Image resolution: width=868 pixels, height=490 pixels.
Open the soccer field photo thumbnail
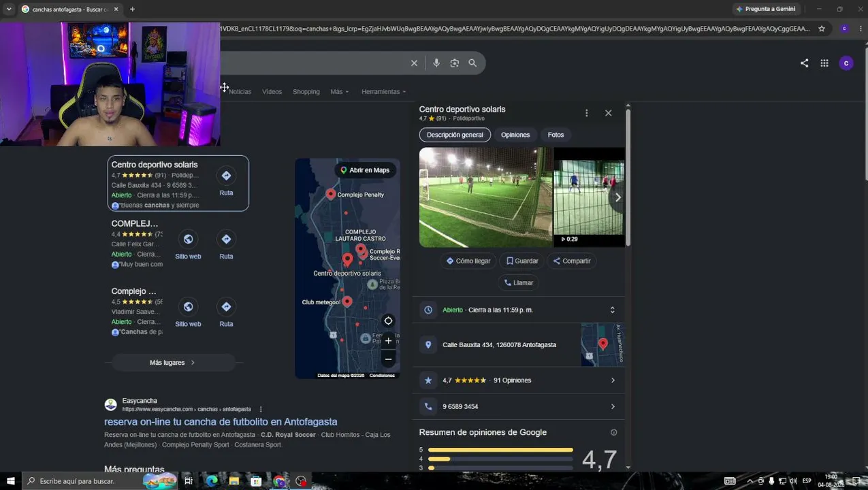point(485,197)
